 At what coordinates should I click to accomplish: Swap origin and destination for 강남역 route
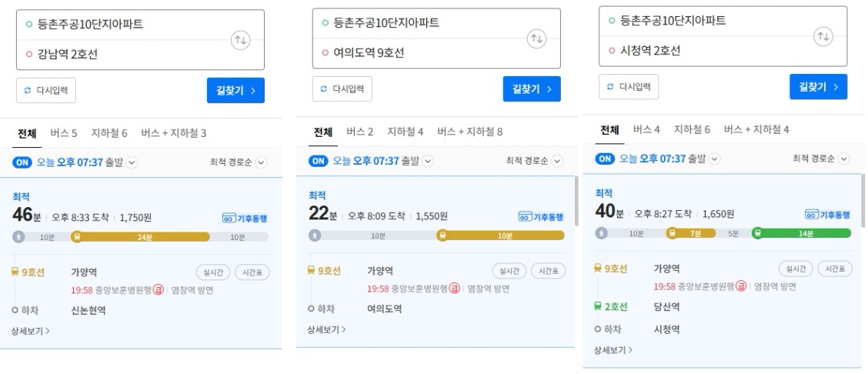240,40
